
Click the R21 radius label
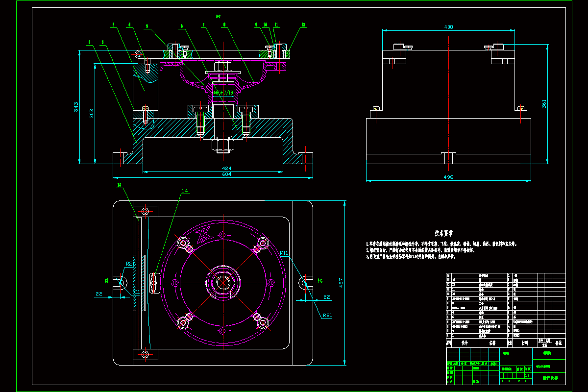(x=327, y=316)
